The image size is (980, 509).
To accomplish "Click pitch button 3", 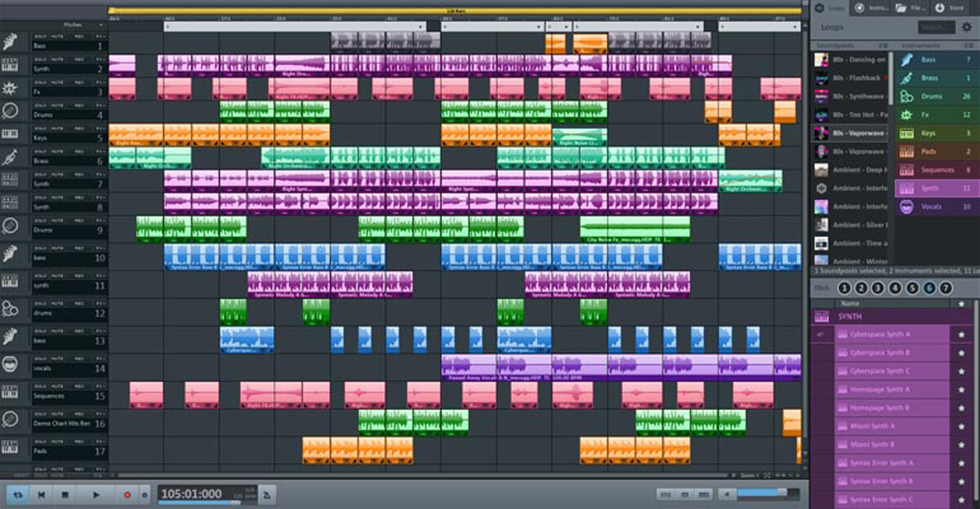I will click(875, 288).
